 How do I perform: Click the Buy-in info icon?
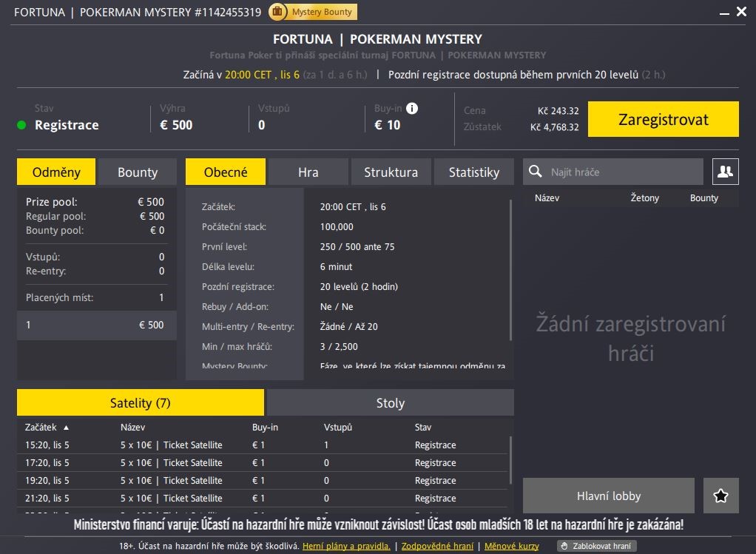(x=412, y=108)
